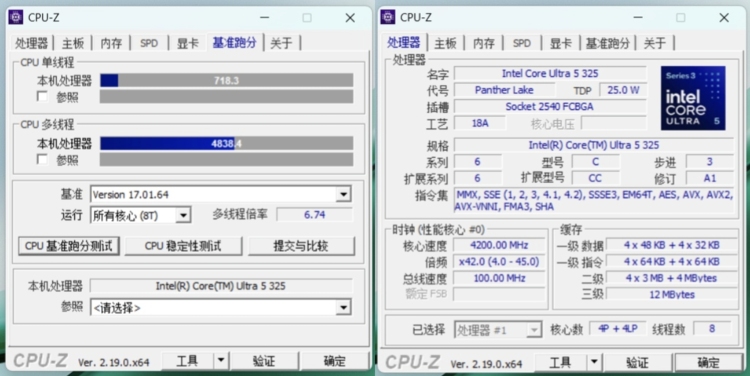The width and height of the screenshot is (750, 376).
Task: Click the Intel Core Ultra 5 logo badge
Action: click(693, 98)
